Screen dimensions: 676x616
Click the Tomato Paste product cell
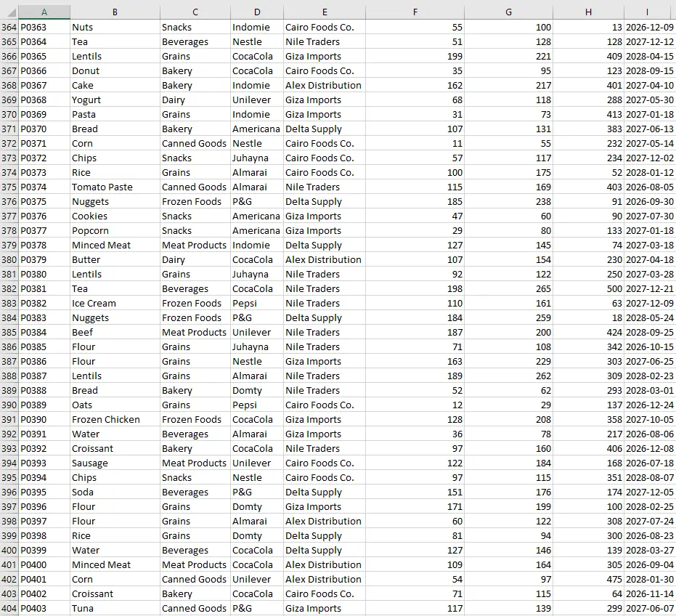(115, 187)
